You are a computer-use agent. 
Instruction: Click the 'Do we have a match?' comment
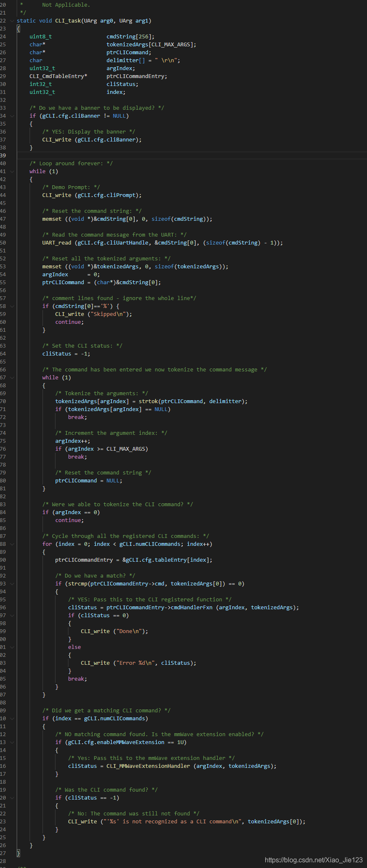click(95, 576)
